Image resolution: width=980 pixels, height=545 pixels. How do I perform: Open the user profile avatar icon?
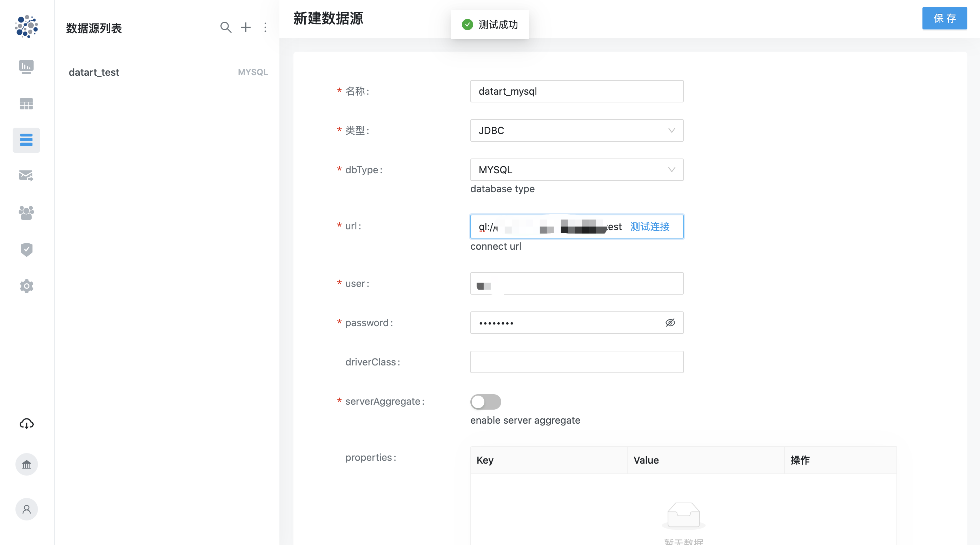(x=26, y=509)
